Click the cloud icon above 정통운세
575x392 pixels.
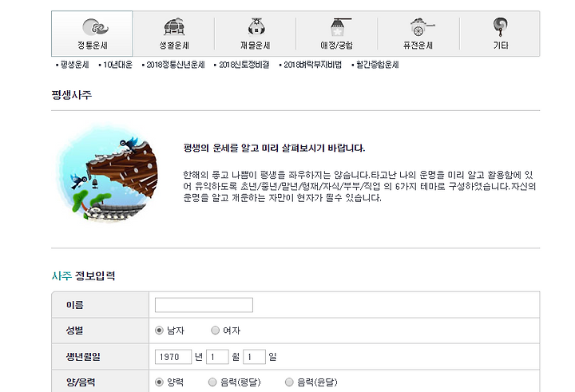[x=95, y=27]
